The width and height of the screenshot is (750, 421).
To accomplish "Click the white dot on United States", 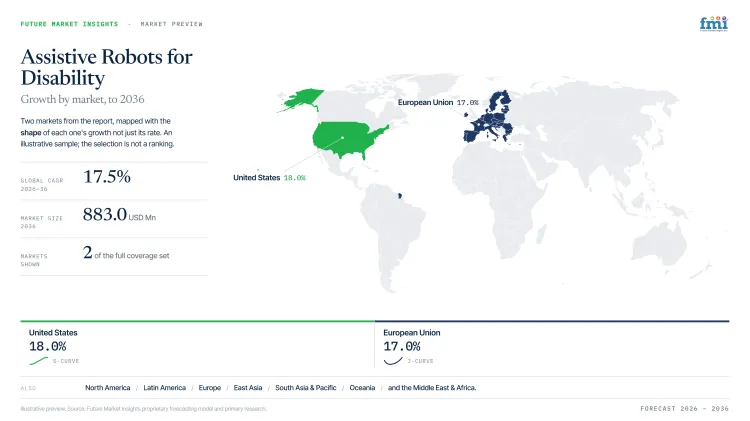I will (x=342, y=138).
